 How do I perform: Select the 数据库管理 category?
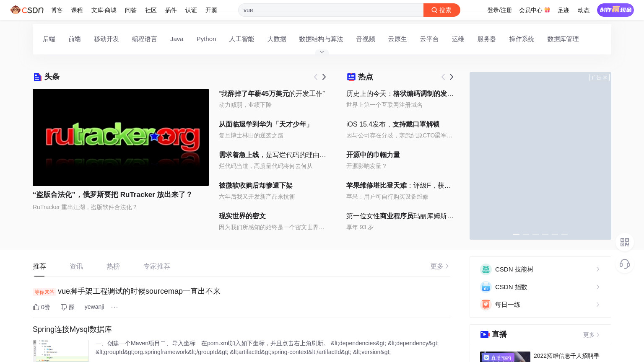[563, 39]
